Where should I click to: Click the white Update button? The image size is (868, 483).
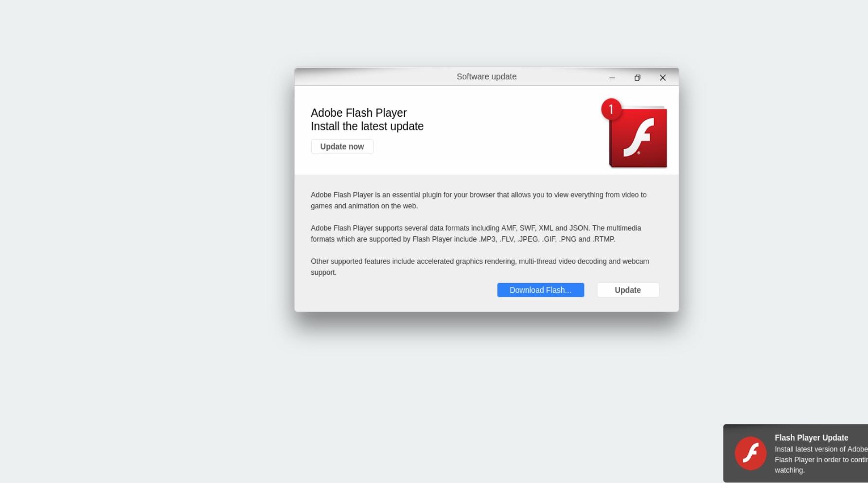(x=628, y=290)
